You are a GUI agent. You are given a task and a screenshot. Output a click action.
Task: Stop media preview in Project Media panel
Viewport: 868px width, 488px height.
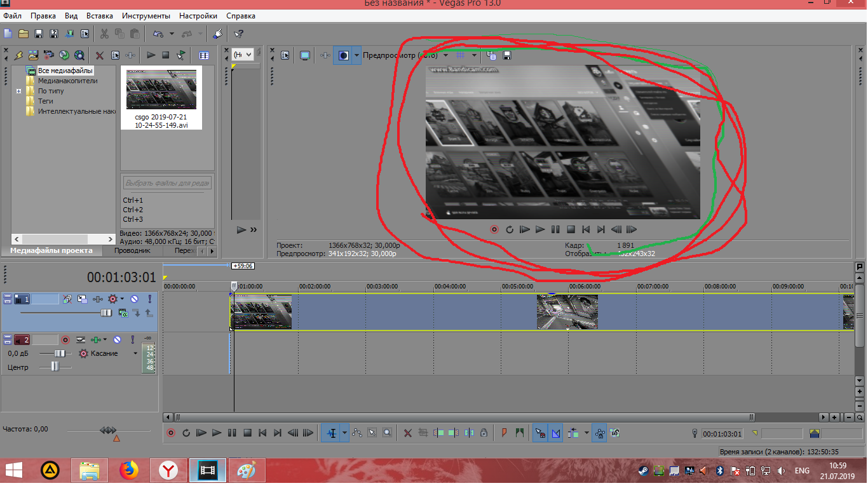(x=166, y=55)
